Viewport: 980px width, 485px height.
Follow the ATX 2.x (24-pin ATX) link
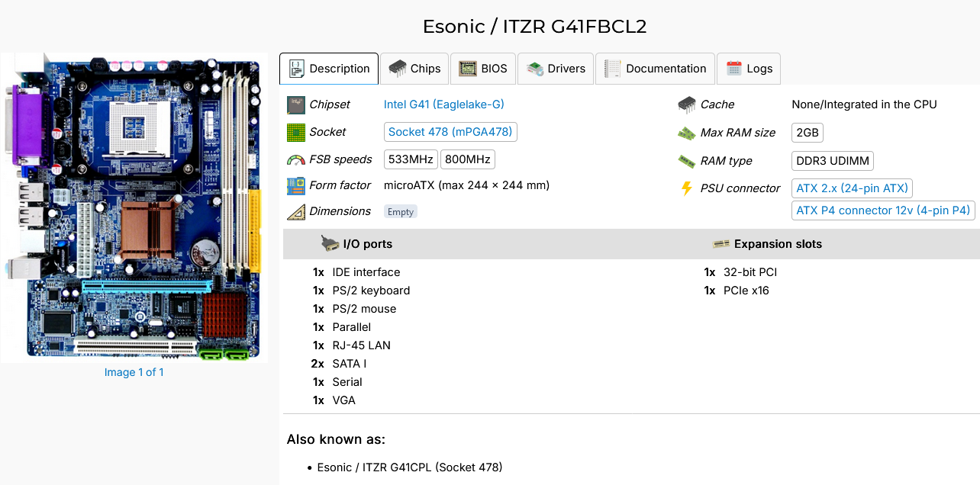tap(852, 188)
